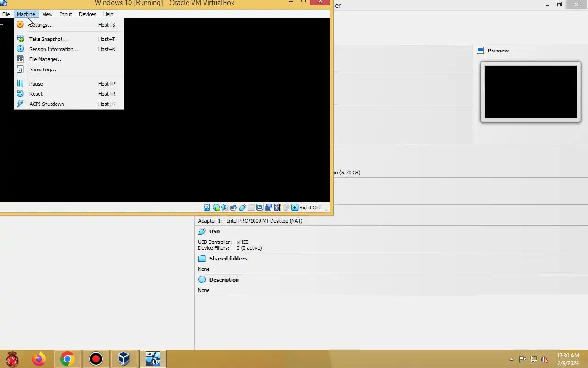Click the red screen recorder taskbar icon
Image resolution: width=588 pixels, height=368 pixels.
point(96,359)
